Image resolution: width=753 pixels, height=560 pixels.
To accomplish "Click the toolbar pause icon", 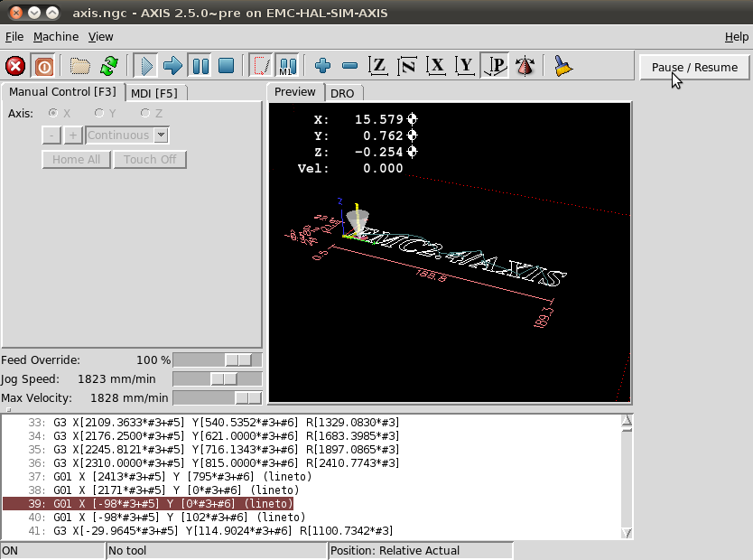I will (x=200, y=66).
